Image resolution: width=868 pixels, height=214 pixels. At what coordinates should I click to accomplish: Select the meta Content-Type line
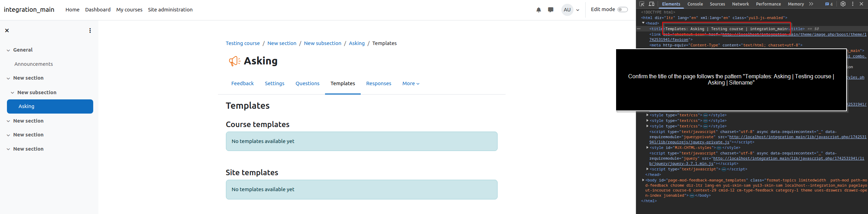(x=726, y=45)
